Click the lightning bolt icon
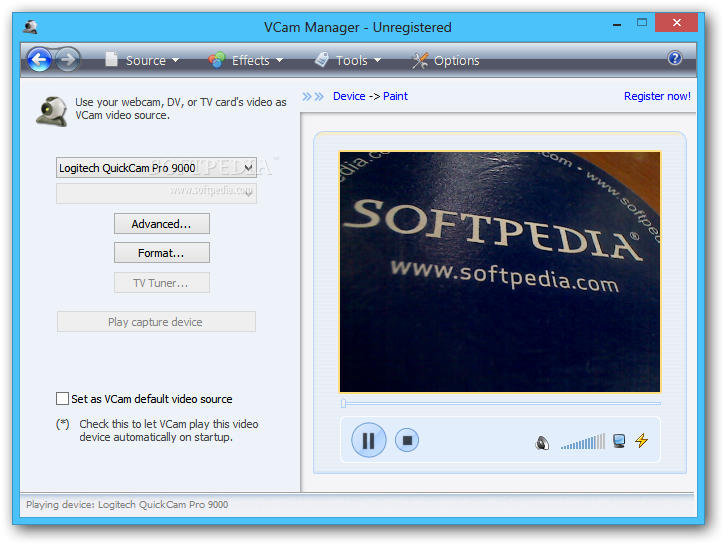Viewport: 725px width, 545px height. [x=641, y=440]
